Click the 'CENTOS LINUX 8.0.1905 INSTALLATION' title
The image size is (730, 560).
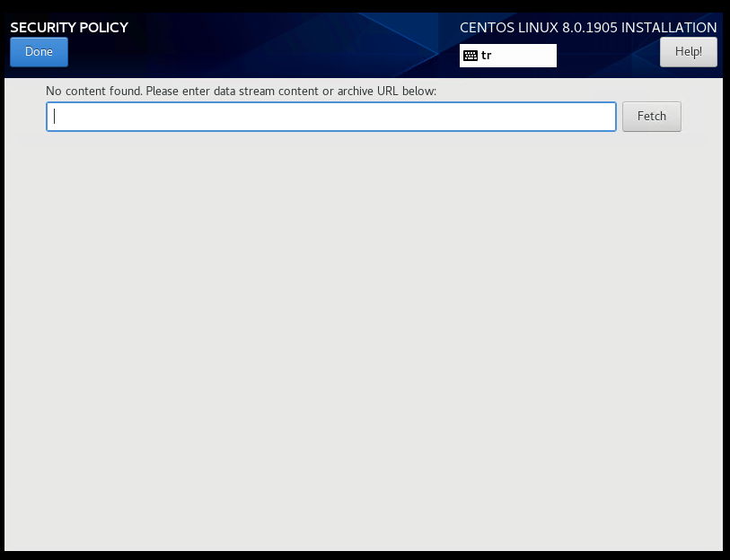pos(588,28)
